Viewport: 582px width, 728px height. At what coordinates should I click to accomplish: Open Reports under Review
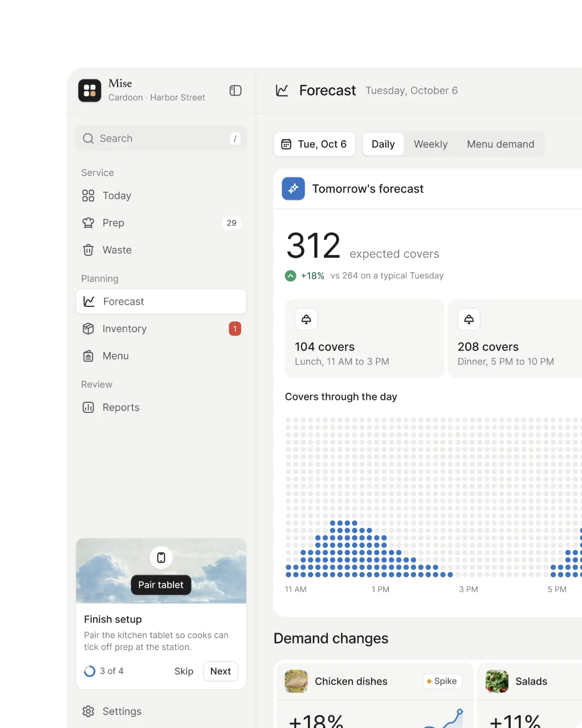coord(161,407)
